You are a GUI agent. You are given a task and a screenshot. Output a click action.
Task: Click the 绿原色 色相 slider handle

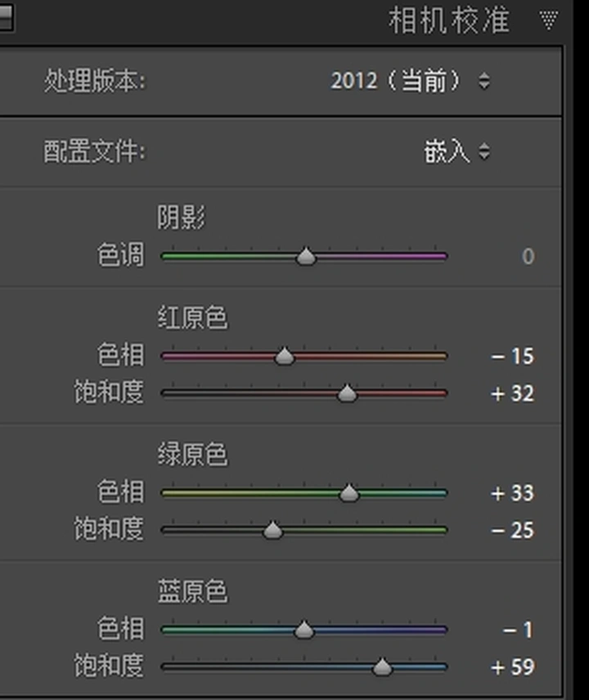[348, 493]
